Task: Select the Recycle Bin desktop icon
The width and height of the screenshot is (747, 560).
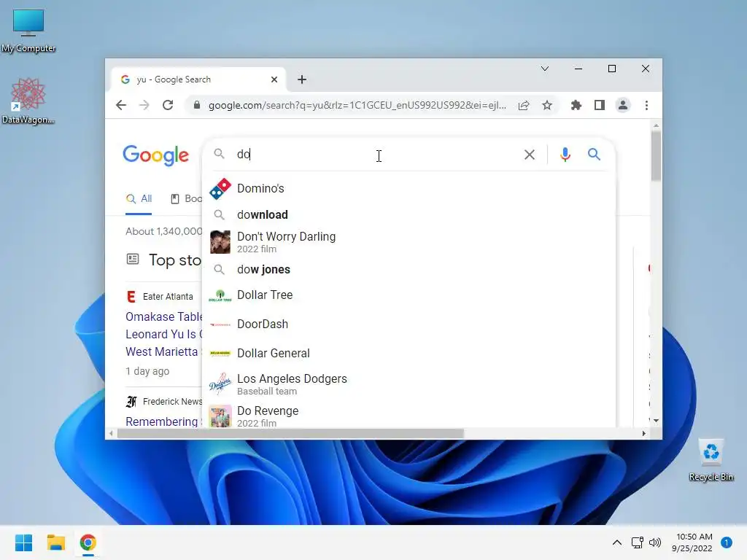Action: (711, 460)
